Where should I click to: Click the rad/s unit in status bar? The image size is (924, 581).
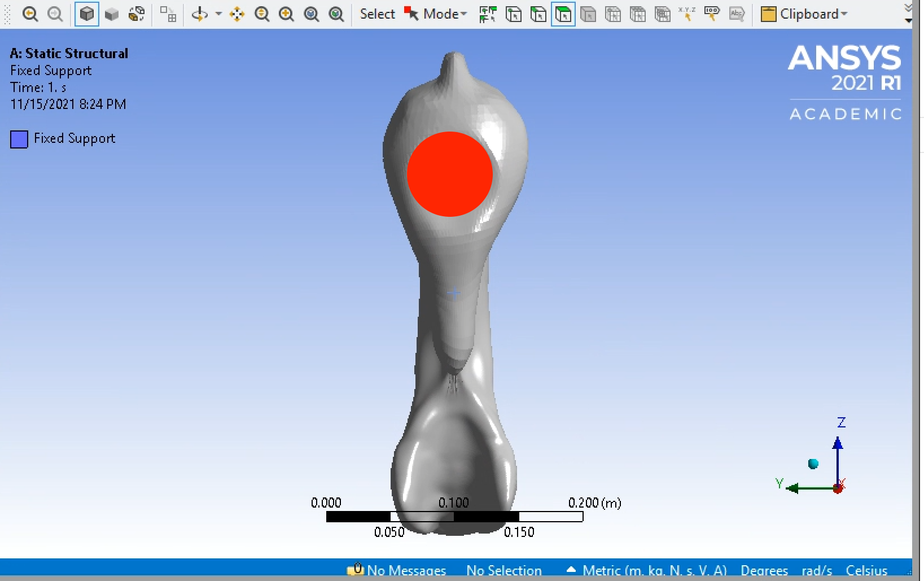[x=817, y=570]
